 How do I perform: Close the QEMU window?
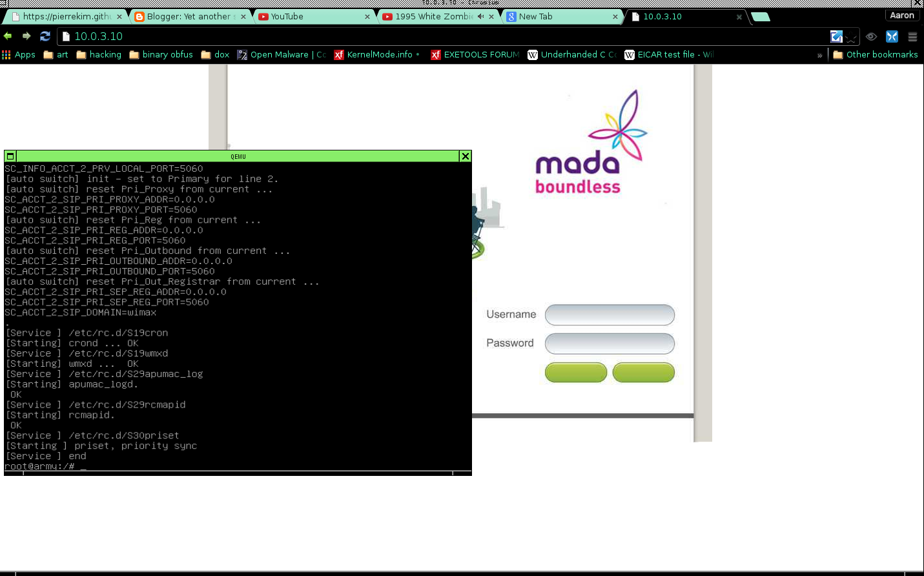pos(465,156)
